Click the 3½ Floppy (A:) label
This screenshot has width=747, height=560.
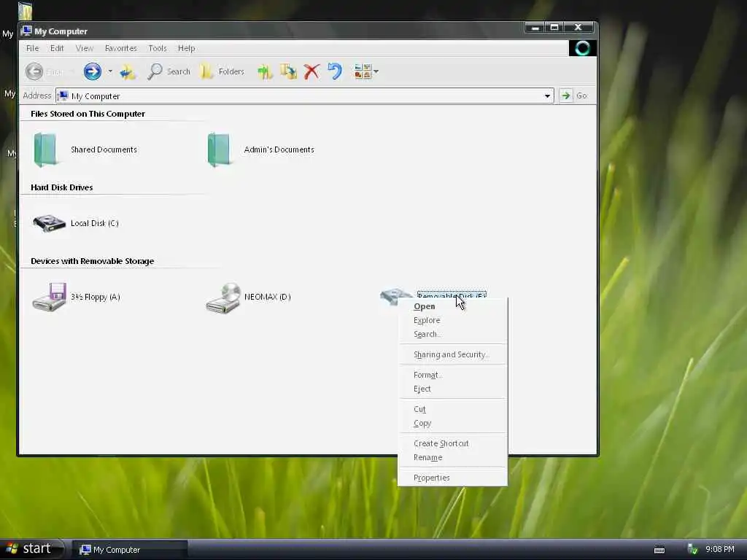[x=96, y=297]
